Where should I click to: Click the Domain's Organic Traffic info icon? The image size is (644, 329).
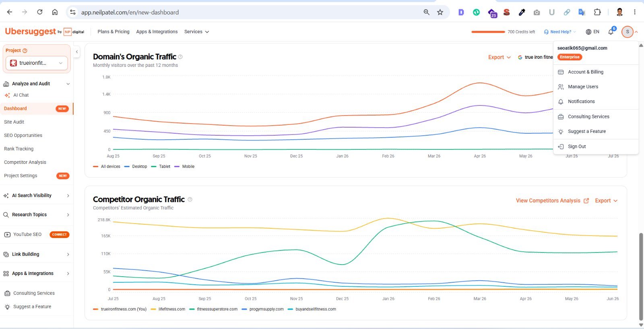point(180,57)
